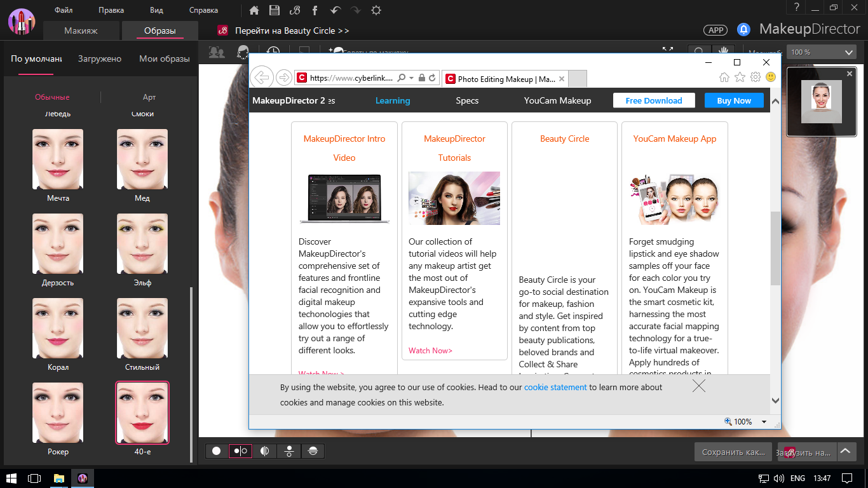
Task: Dismiss the cookie notice with the X
Action: tap(699, 386)
